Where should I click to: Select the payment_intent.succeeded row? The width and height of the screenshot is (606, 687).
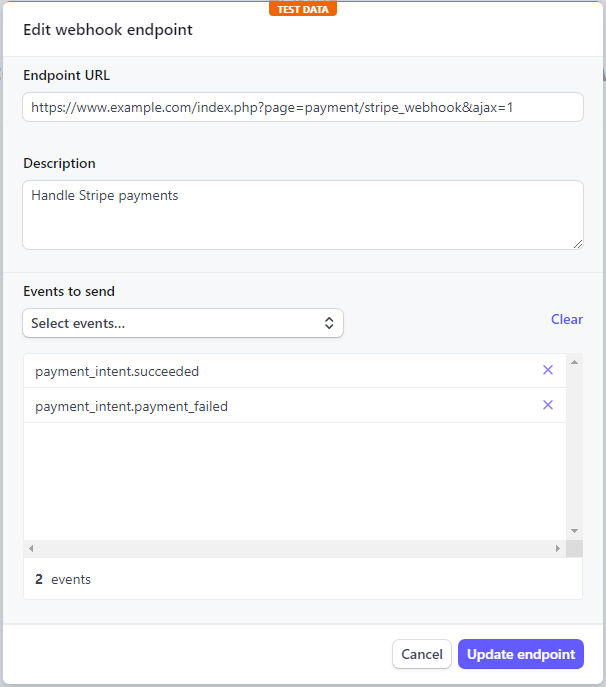pos(280,371)
